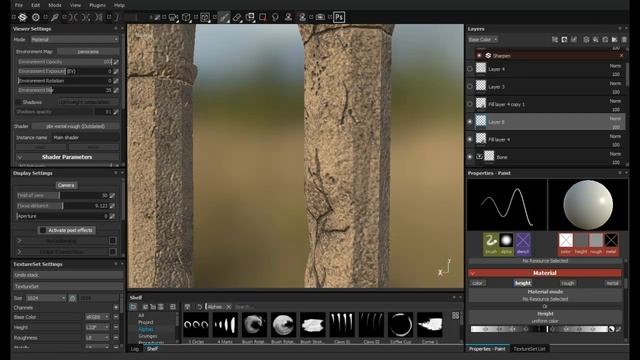Toggle visibility of Layer 3

(x=470, y=87)
